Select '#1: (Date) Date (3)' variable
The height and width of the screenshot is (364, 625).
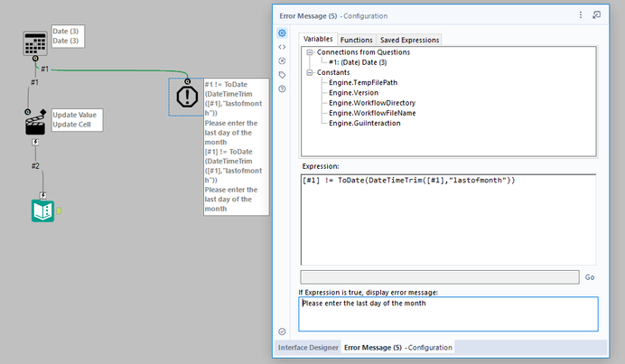click(x=358, y=62)
